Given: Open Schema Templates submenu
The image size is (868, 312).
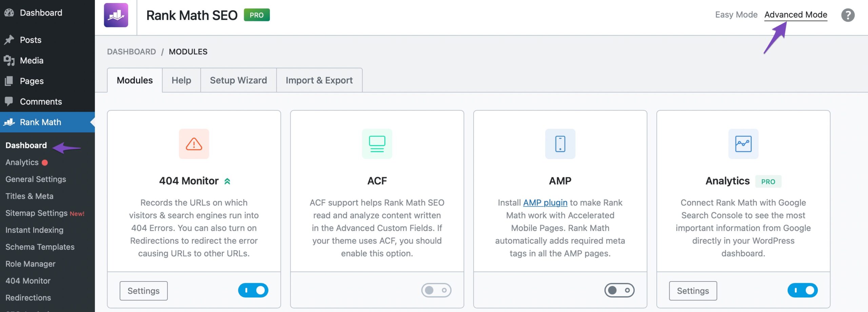Looking at the screenshot, I should point(40,247).
